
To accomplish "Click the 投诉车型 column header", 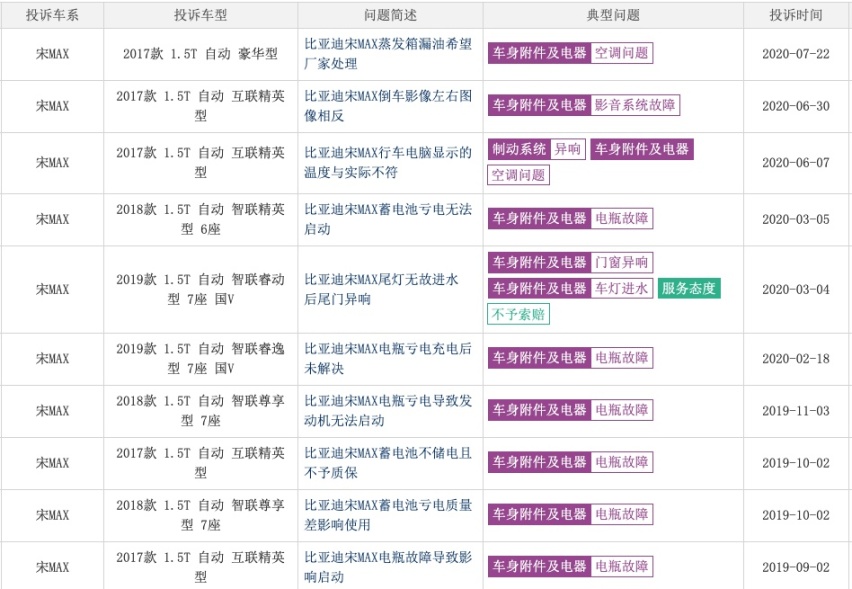I will tap(201, 15).
